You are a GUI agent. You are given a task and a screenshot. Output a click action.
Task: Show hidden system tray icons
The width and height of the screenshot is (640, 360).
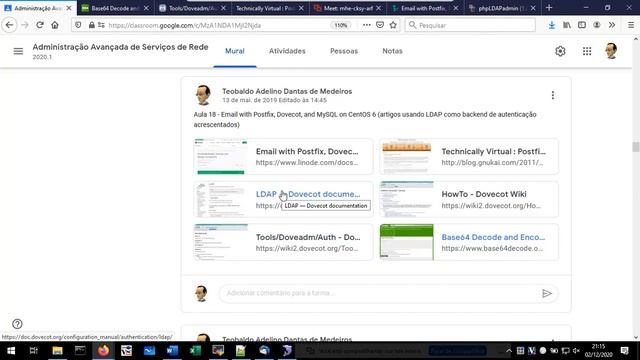509,351
